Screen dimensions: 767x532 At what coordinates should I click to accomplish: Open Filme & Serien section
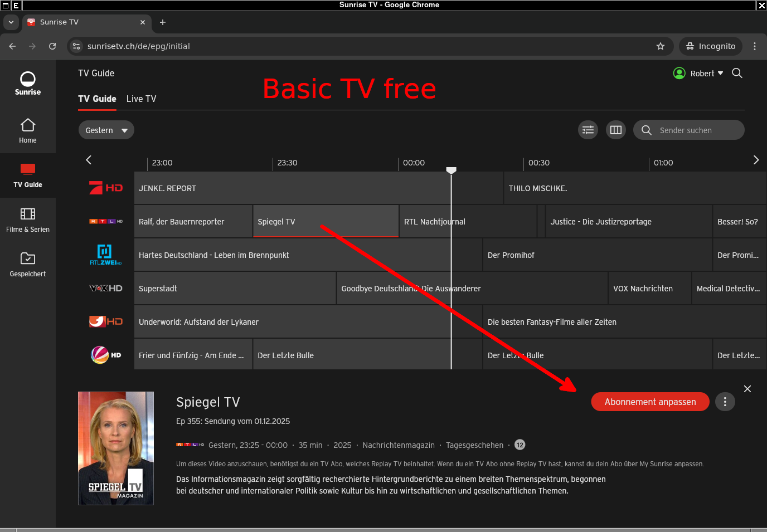[28, 220]
